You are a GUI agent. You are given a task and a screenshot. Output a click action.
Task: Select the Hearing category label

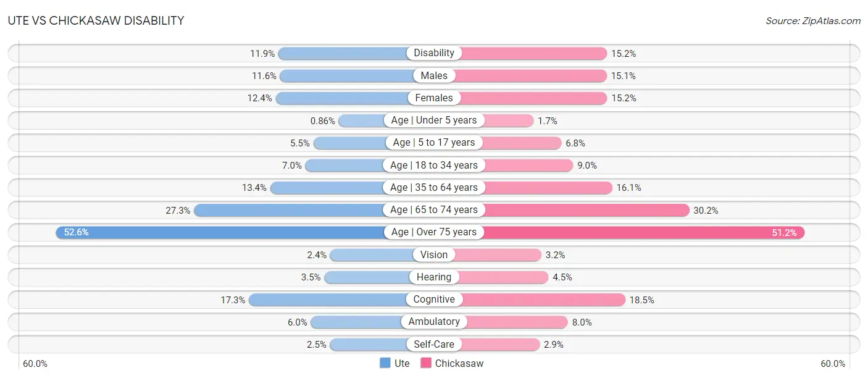(x=434, y=277)
